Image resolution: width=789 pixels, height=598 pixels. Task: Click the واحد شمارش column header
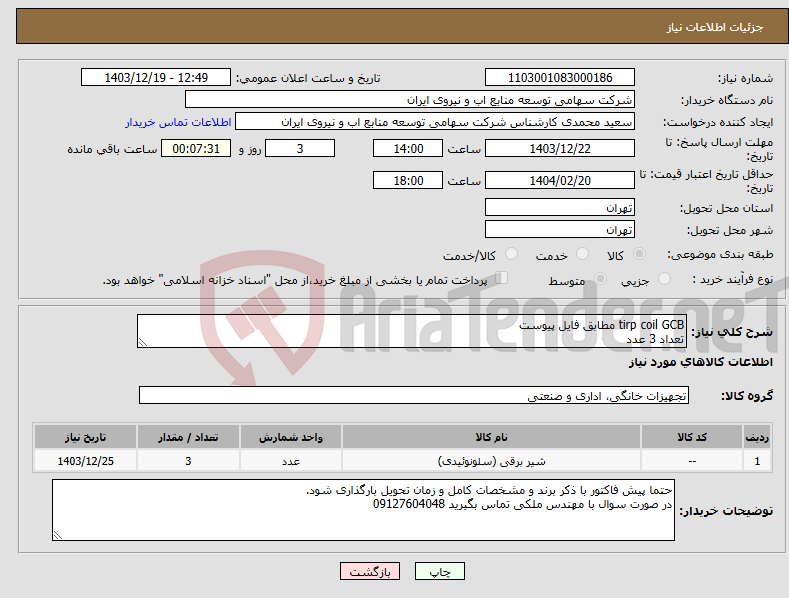tap(291, 437)
